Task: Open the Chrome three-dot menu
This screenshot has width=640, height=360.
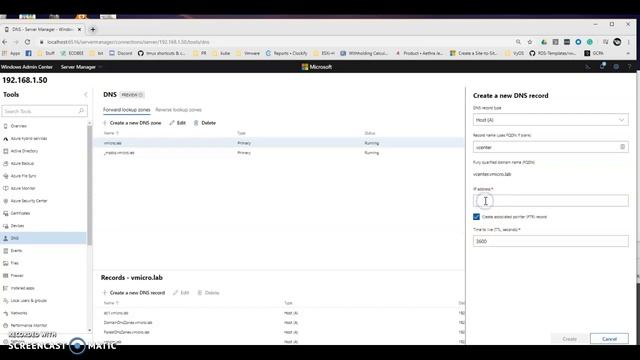Action: coord(629,42)
